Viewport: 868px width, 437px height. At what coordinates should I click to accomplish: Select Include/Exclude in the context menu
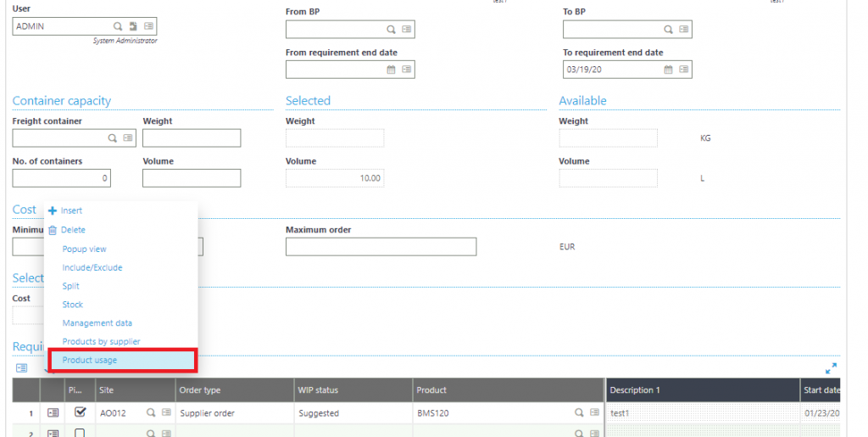pyautogui.click(x=92, y=267)
